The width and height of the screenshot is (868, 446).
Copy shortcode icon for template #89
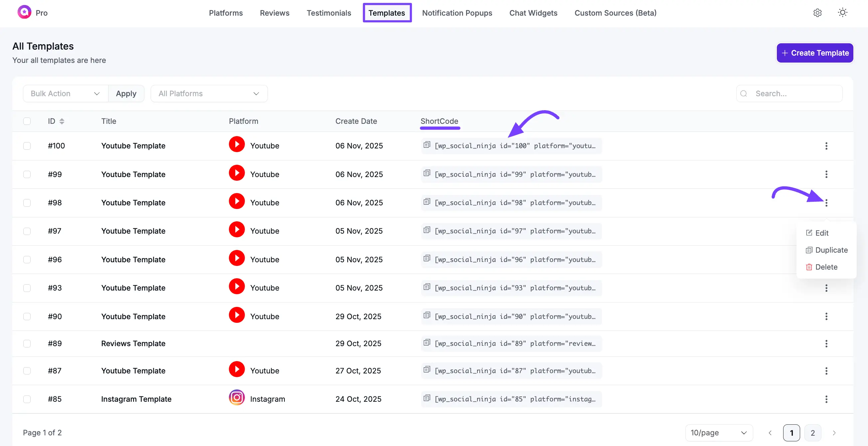[x=427, y=342]
